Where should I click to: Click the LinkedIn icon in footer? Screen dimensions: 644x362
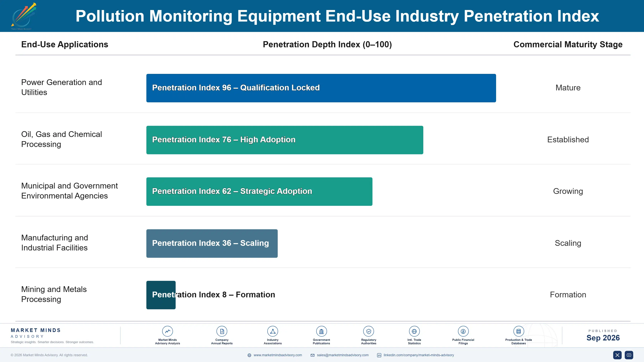coord(379,355)
